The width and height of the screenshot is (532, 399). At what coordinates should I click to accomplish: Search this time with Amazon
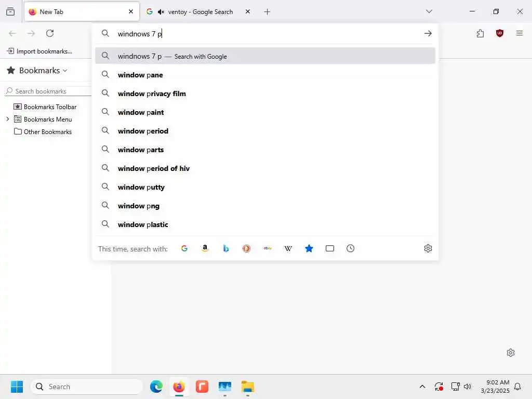205,248
